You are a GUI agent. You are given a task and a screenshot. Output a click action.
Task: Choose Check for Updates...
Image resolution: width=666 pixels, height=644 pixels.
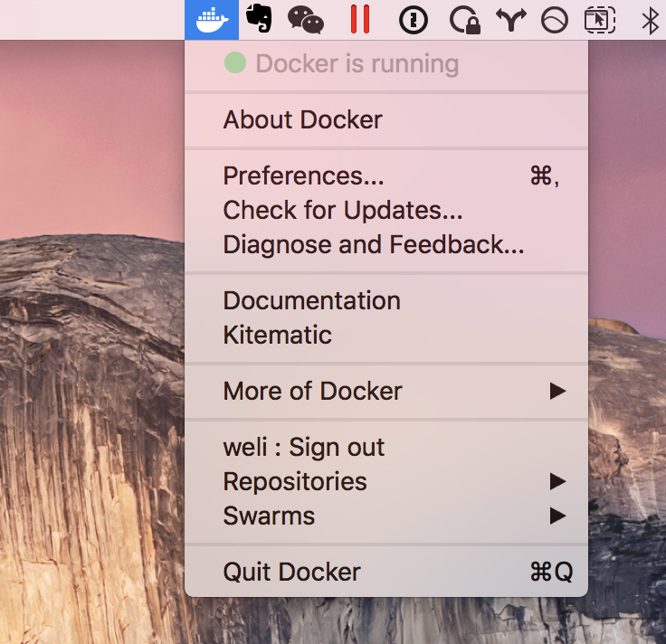pyautogui.click(x=386, y=210)
